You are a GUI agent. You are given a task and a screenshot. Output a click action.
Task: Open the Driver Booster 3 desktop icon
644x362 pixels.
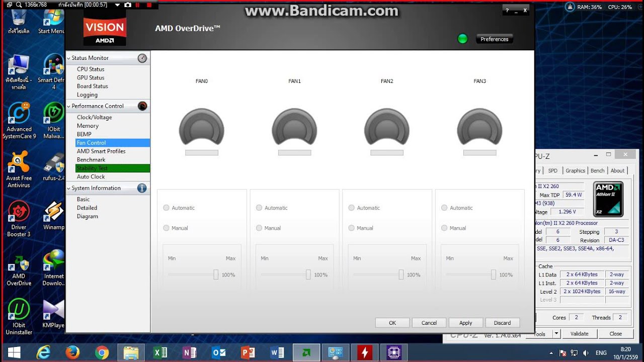19,219
